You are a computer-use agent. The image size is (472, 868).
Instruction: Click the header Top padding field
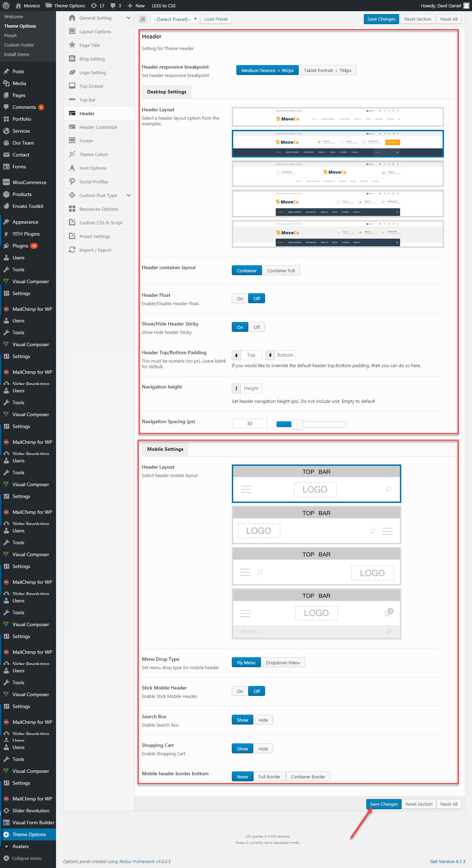pos(251,355)
